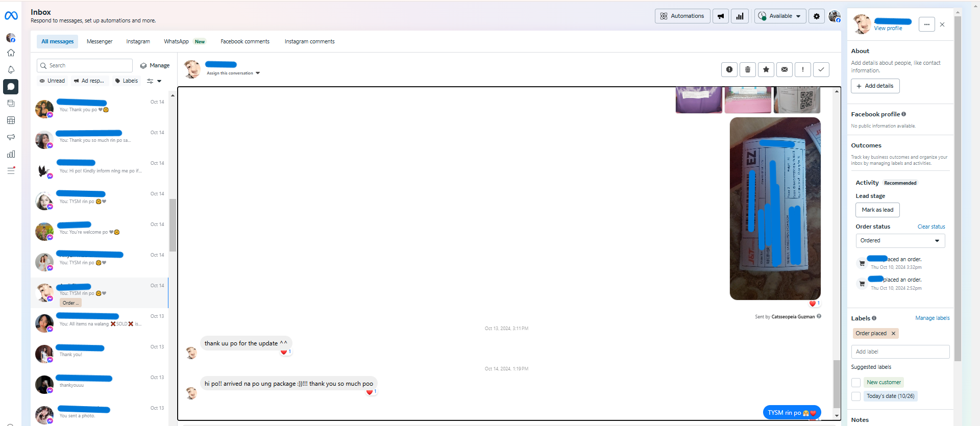Open the Planner calendar sidebar icon
The height and width of the screenshot is (426, 980).
(11, 120)
